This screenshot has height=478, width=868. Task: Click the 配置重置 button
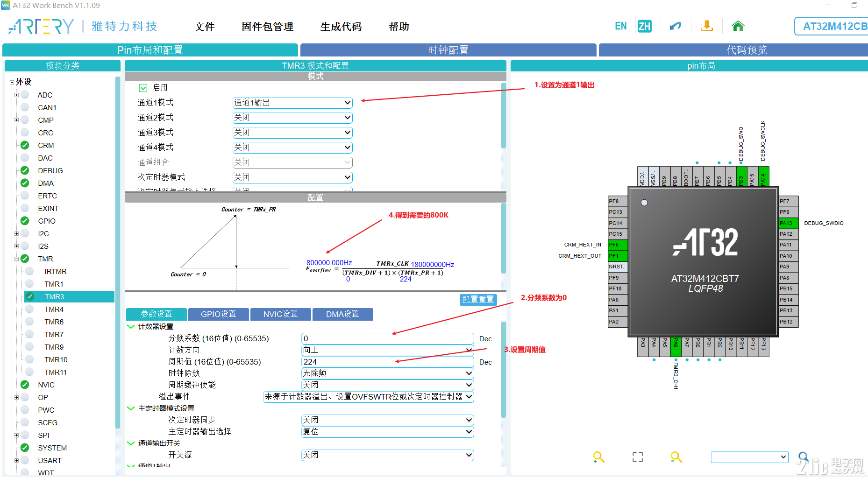[x=478, y=299]
